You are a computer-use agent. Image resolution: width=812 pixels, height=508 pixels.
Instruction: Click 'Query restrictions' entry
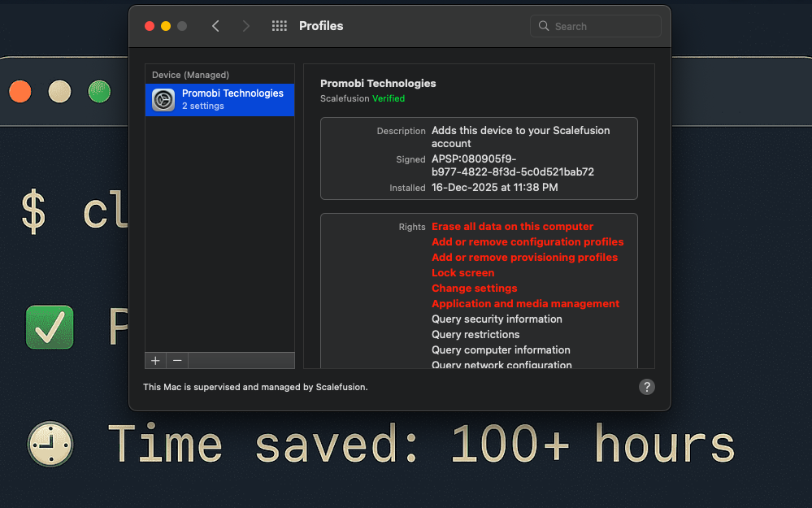(475, 335)
